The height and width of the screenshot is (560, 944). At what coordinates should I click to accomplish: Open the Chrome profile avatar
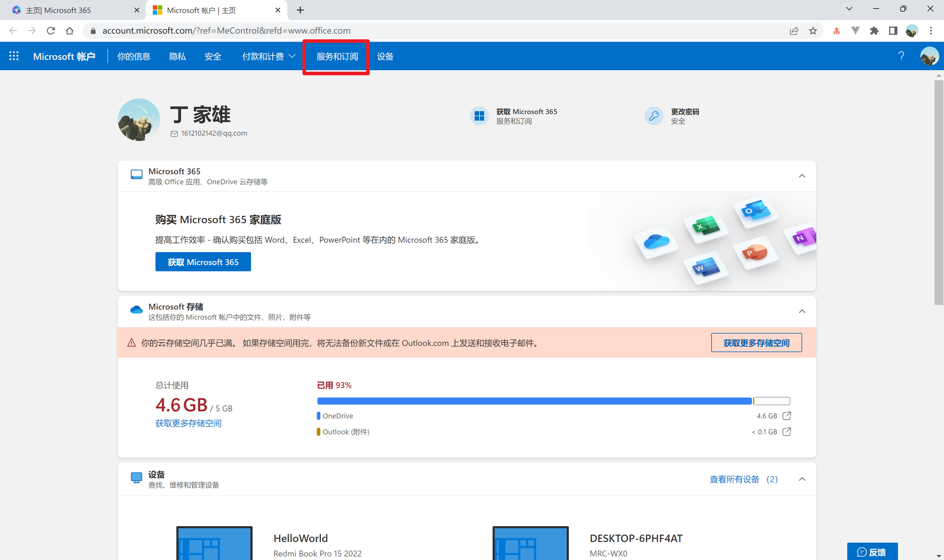point(912,31)
